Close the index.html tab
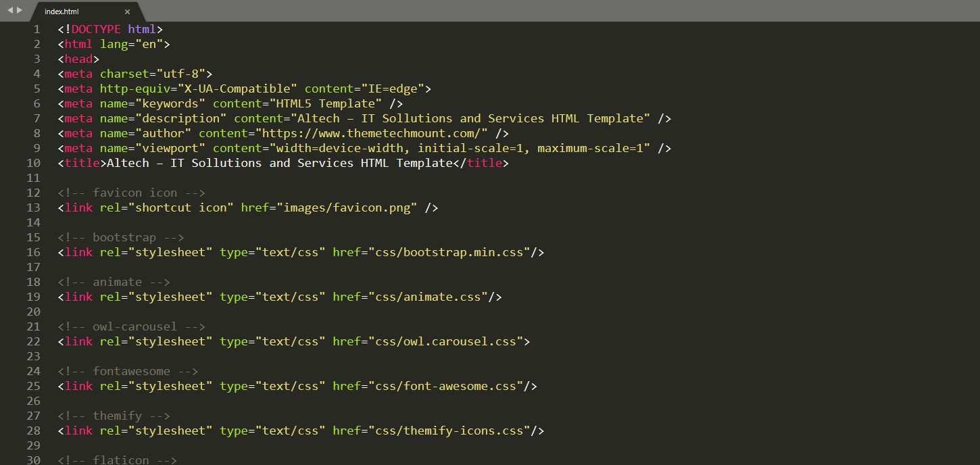The height and width of the screenshot is (465, 980). 127,11
